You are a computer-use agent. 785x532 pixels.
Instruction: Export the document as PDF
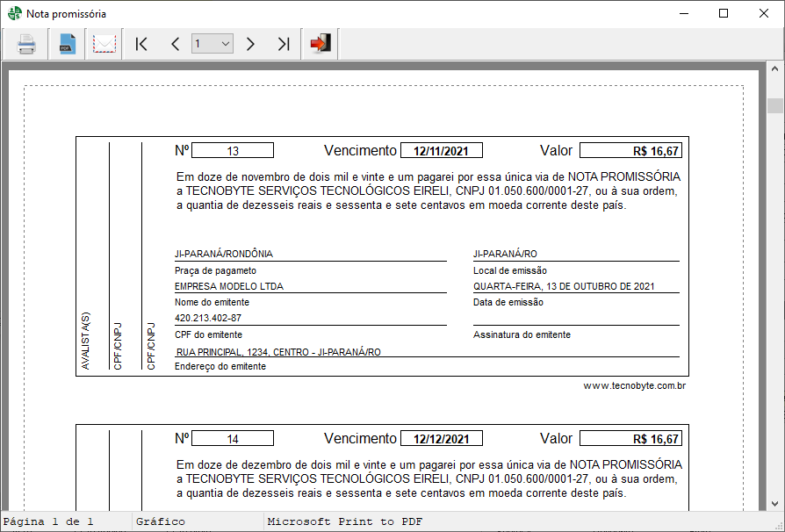tap(65, 43)
